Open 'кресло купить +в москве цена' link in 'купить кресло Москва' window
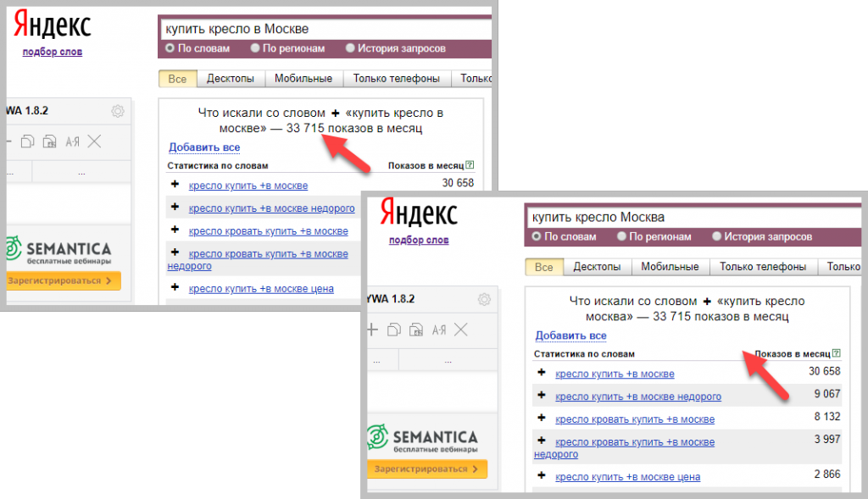Viewport: 868px width, 499px height. 627,476
